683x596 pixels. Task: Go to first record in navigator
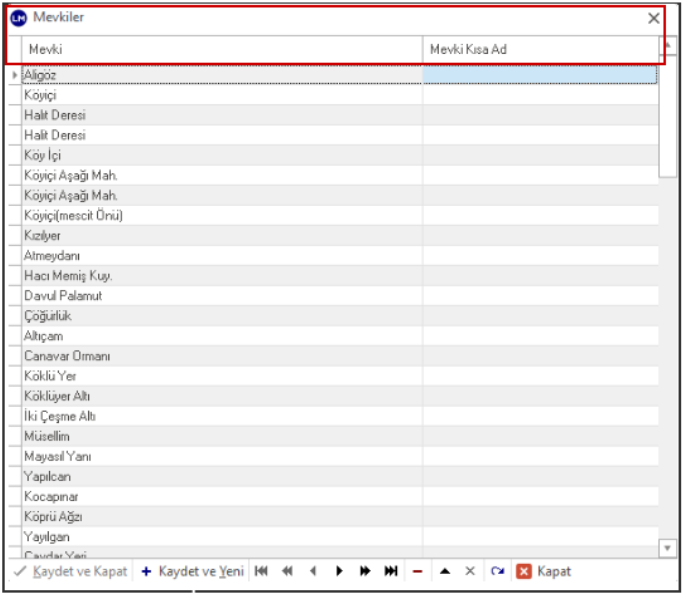point(261,571)
